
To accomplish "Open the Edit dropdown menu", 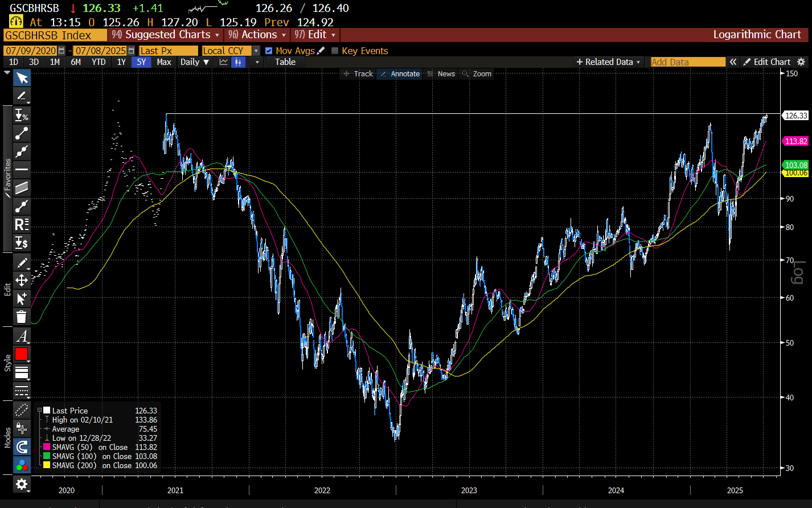I will 315,35.
